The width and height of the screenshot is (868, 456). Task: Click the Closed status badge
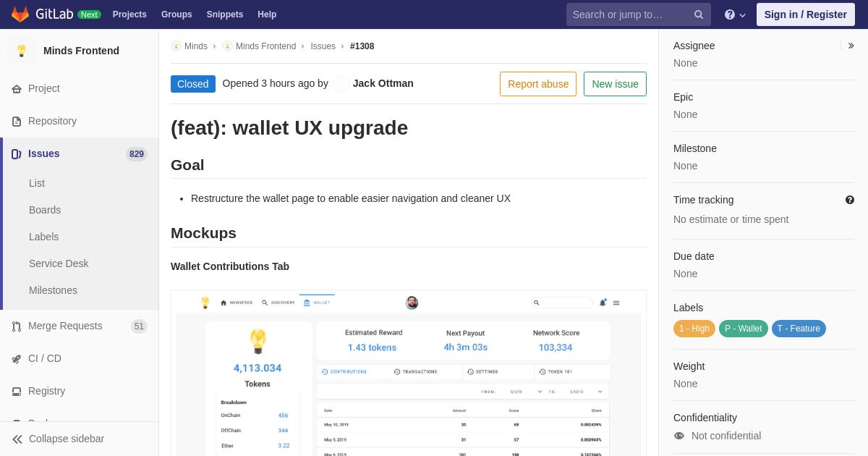pyautogui.click(x=193, y=84)
